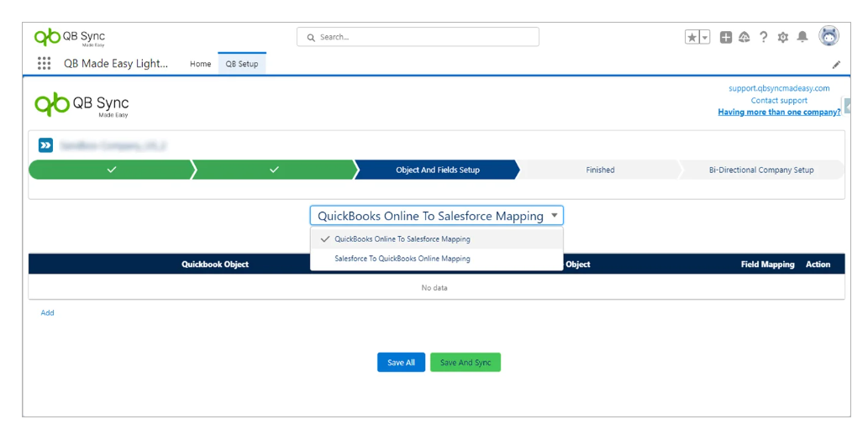
Task: Open the setup gear icon
Action: click(783, 37)
